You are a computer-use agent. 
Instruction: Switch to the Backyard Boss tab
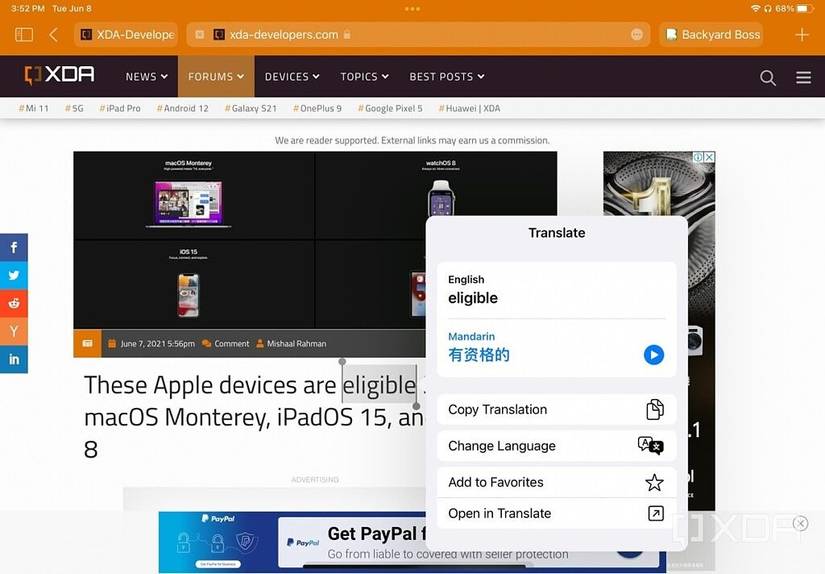pos(711,35)
